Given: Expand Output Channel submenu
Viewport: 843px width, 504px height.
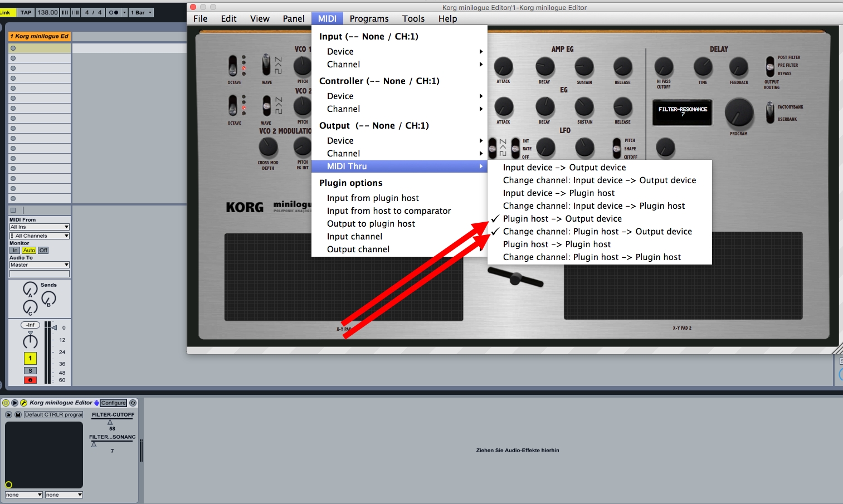Looking at the screenshot, I should click(x=399, y=153).
